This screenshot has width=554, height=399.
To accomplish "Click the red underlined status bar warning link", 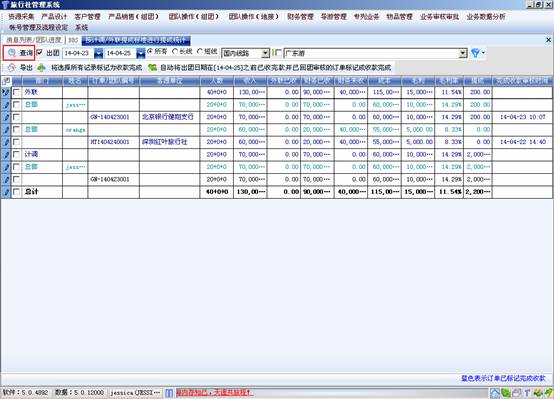I will coord(214,393).
